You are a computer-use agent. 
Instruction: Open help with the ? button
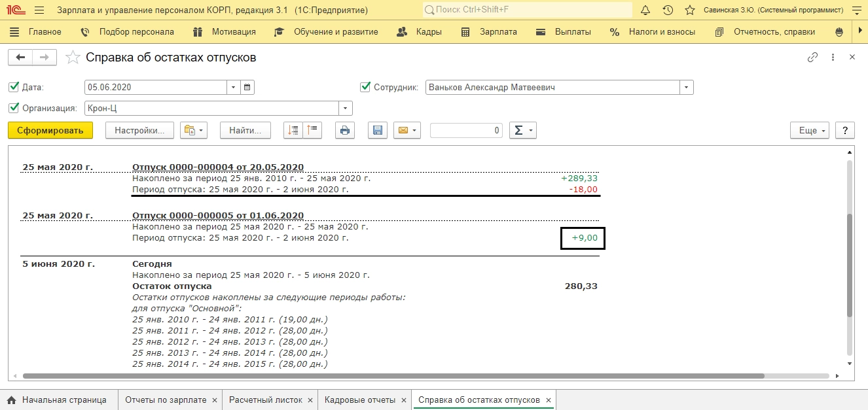point(845,130)
